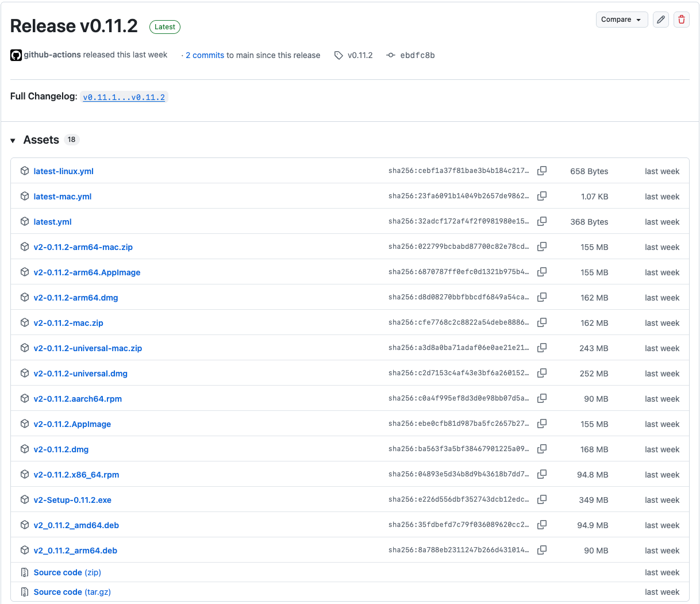
Task: Copy the checksum for latest-linux.yml
Action: click(541, 171)
